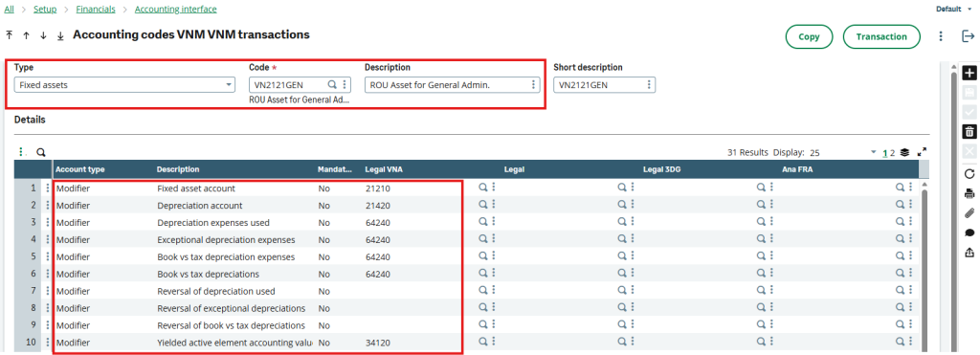Click the Legal VNA value 21210

377,188
